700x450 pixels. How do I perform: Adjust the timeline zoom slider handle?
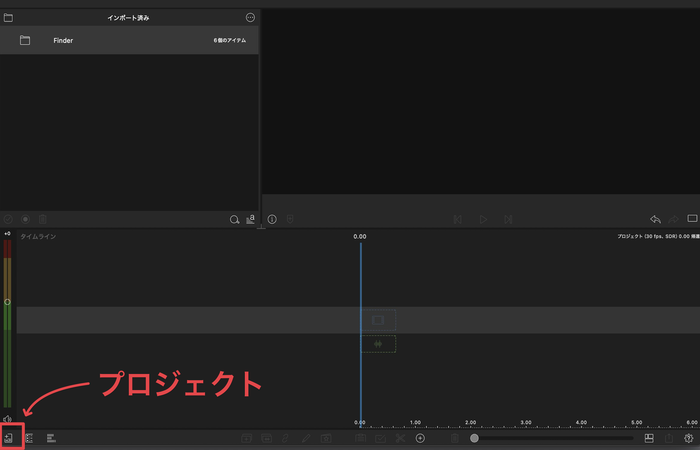(474, 438)
